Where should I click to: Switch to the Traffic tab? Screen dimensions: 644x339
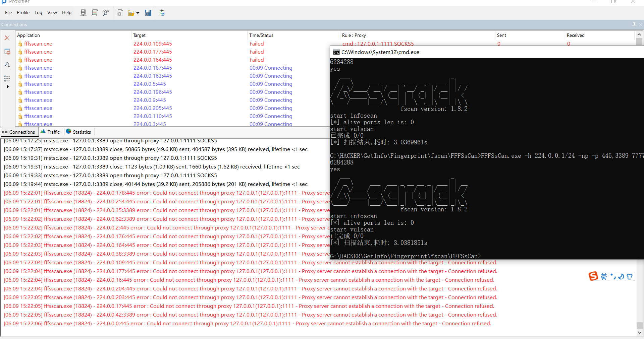(x=50, y=132)
